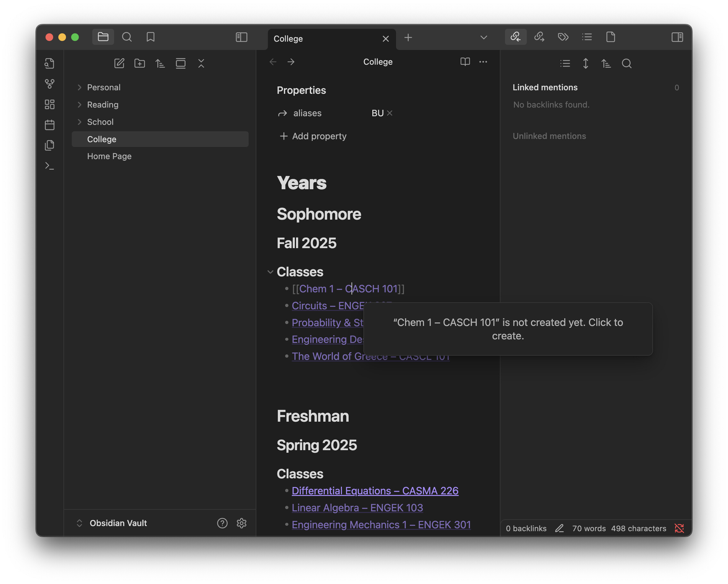Click word count 70 words
The height and width of the screenshot is (584, 728).
pos(589,528)
